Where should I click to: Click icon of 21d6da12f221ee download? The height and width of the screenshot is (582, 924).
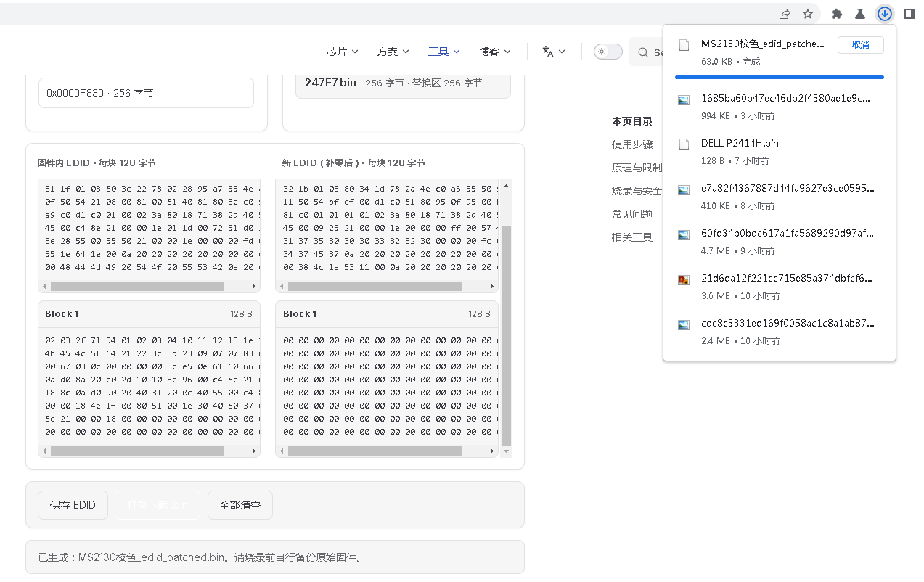coord(684,279)
